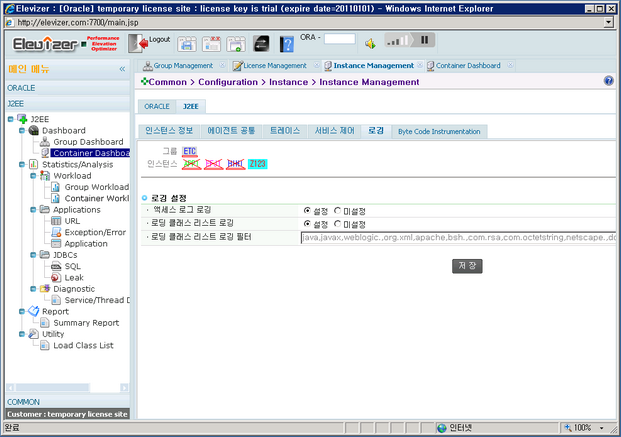Open the blue help book icon
The width and height of the screenshot is (621, 437).
[x=287, y=44]
